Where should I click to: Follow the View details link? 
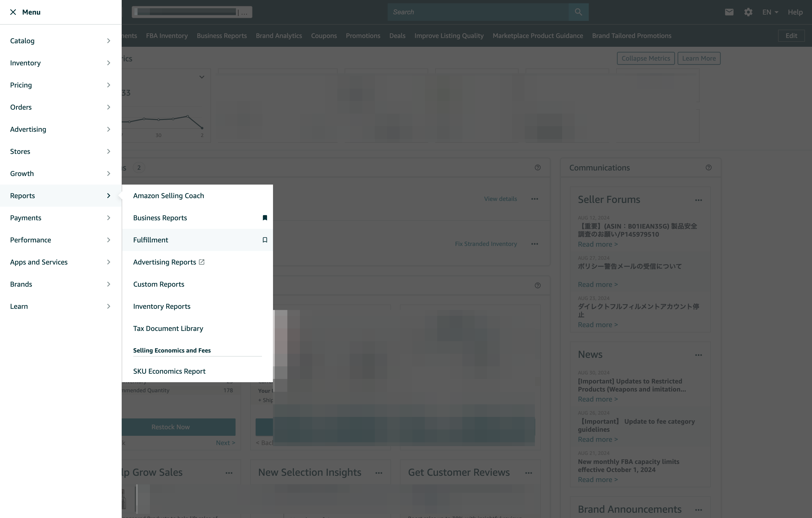[x=501, y=199]
